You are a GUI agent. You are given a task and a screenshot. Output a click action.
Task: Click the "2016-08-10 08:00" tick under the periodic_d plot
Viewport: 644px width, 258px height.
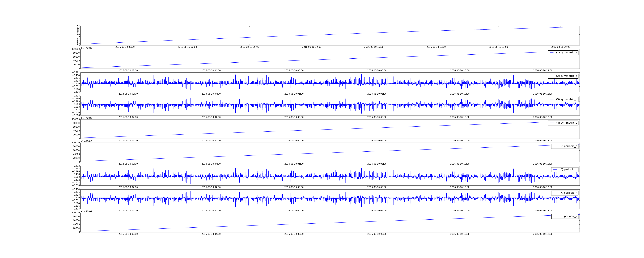click(x=377, y=187)
